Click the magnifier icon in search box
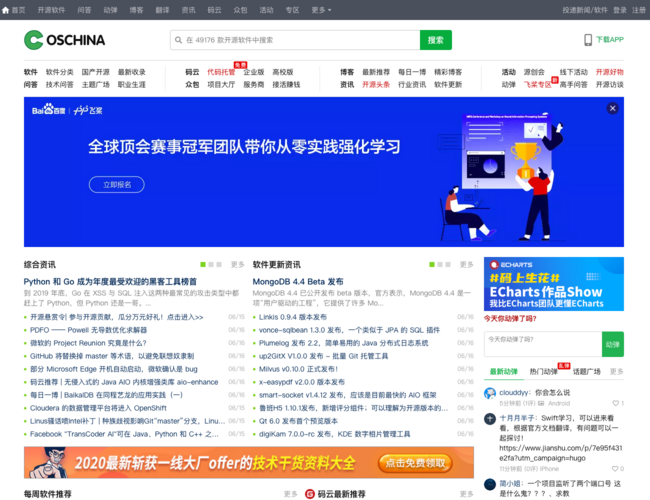The image size is (650, 500). point(178,40)
